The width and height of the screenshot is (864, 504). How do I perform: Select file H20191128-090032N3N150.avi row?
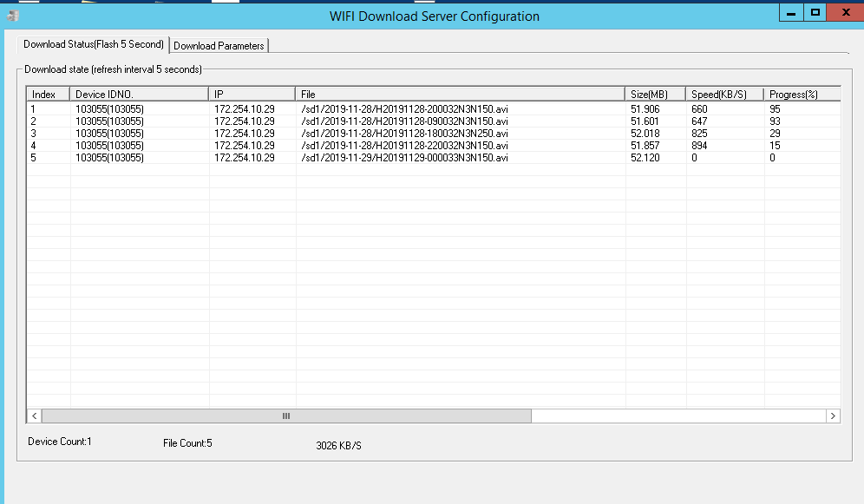click(x=434, y=121)
